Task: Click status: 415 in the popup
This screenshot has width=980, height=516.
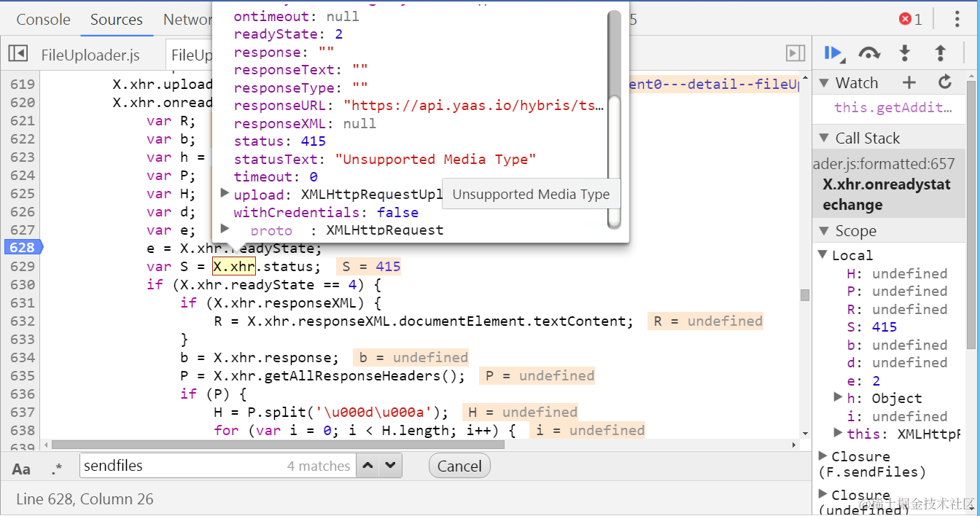Action: coord(280,141)
